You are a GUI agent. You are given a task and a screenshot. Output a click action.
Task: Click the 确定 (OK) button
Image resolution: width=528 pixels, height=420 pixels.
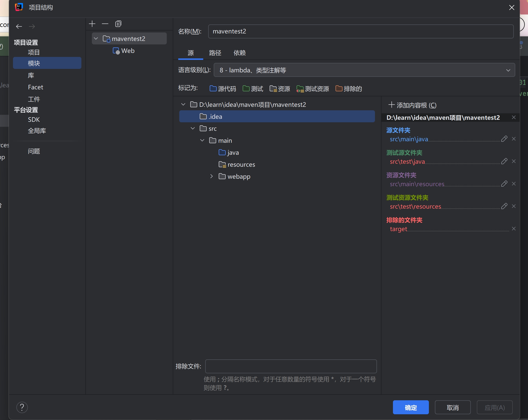(411, 408)
